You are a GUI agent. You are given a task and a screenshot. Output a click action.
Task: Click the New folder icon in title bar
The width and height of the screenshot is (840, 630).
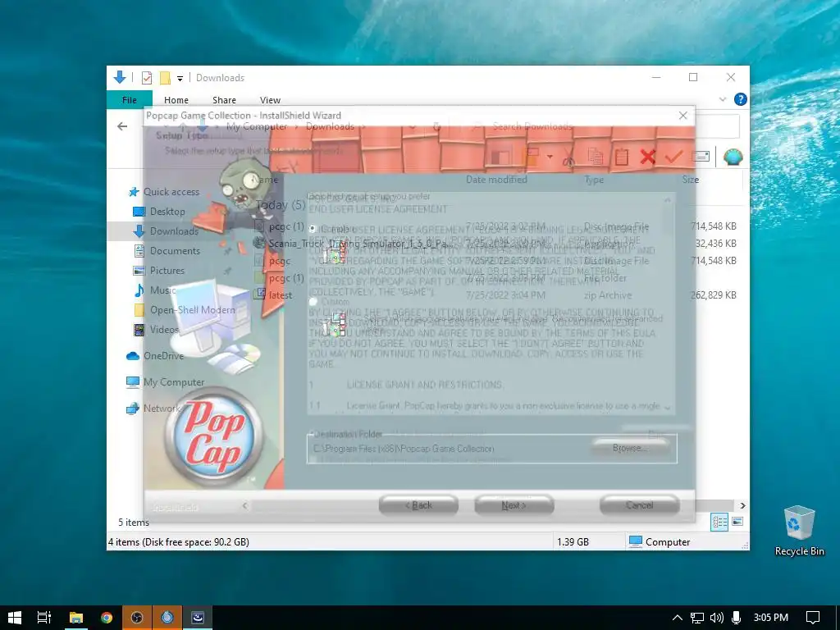pos(165,78)
